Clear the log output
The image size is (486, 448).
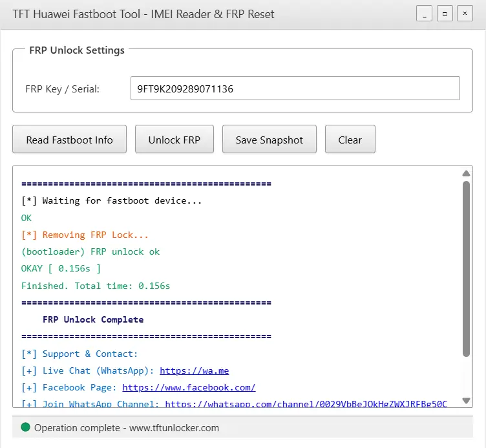pos(350,140)
